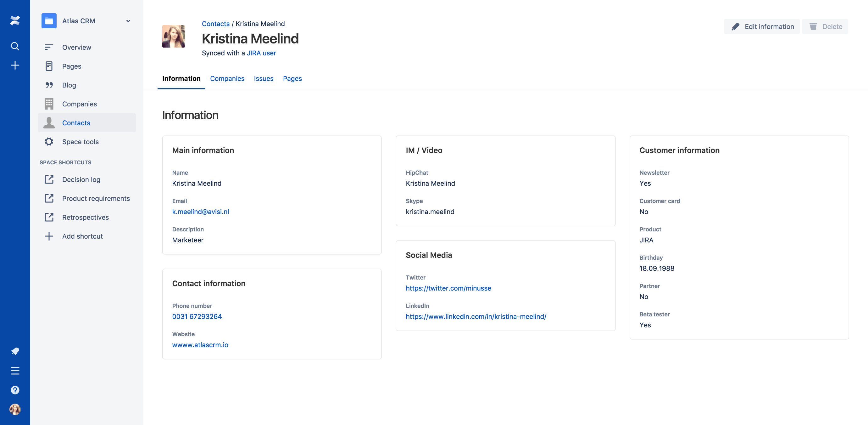Click the Space tools gear icon
The image size is (868, 425).
(49, 142)
